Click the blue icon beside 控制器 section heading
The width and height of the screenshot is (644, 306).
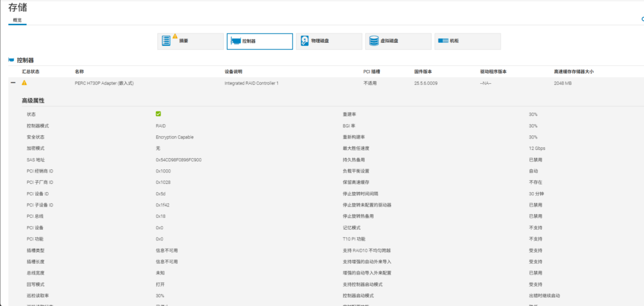[11, 60]
